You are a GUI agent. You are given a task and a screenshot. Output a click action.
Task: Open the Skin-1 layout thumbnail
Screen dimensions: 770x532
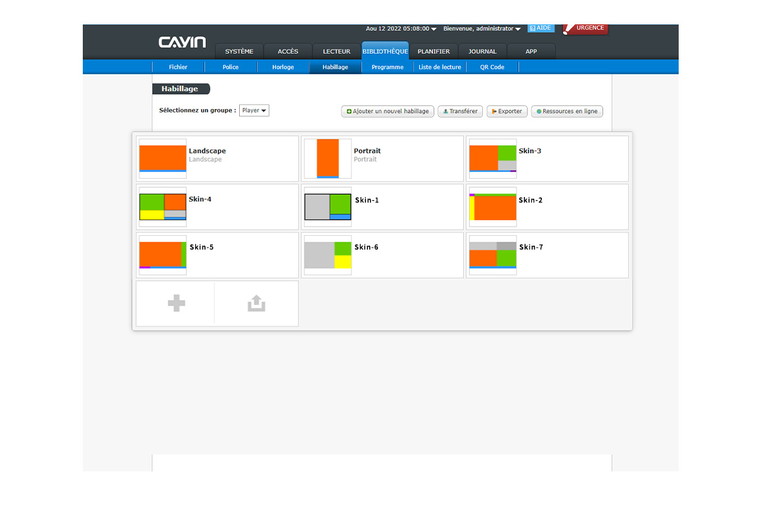328,207
